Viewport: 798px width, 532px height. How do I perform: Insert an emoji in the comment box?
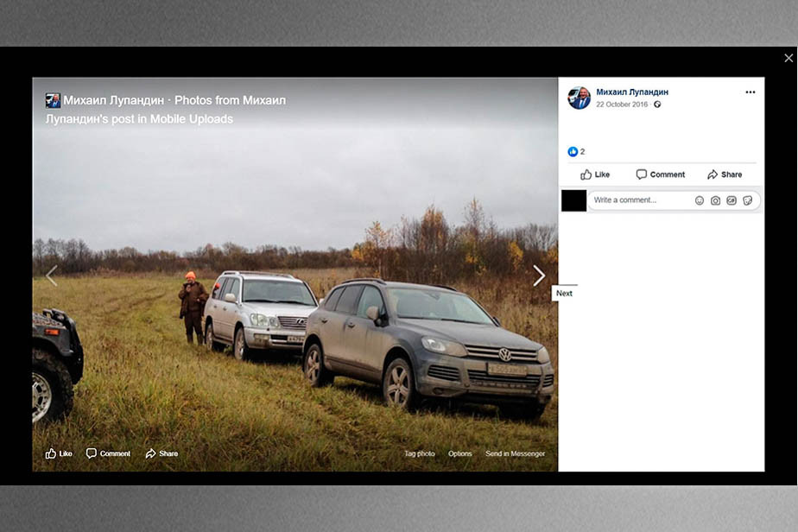[700, 200]
